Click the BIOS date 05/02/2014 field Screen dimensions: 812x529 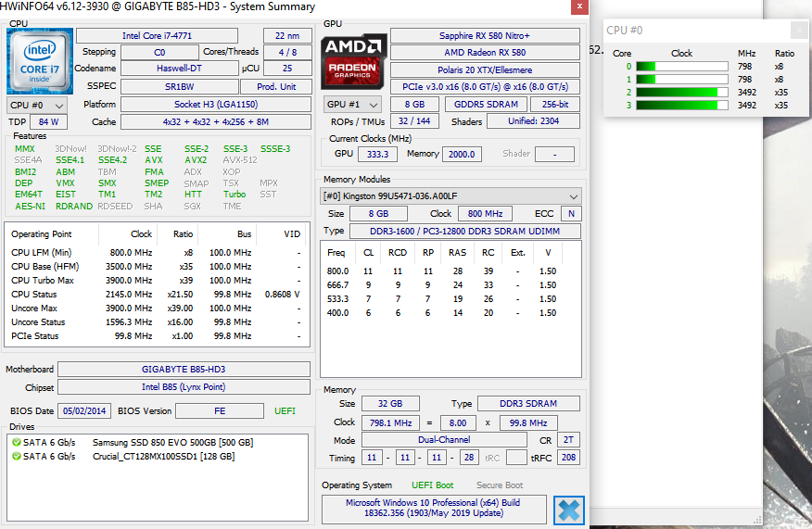tap(84, 411)
